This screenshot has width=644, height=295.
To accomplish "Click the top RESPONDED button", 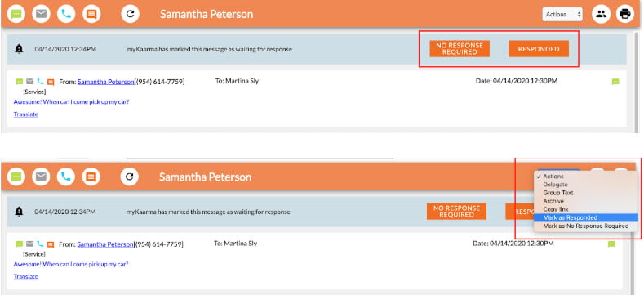I will pyautogui.click(x=539, y=49).
